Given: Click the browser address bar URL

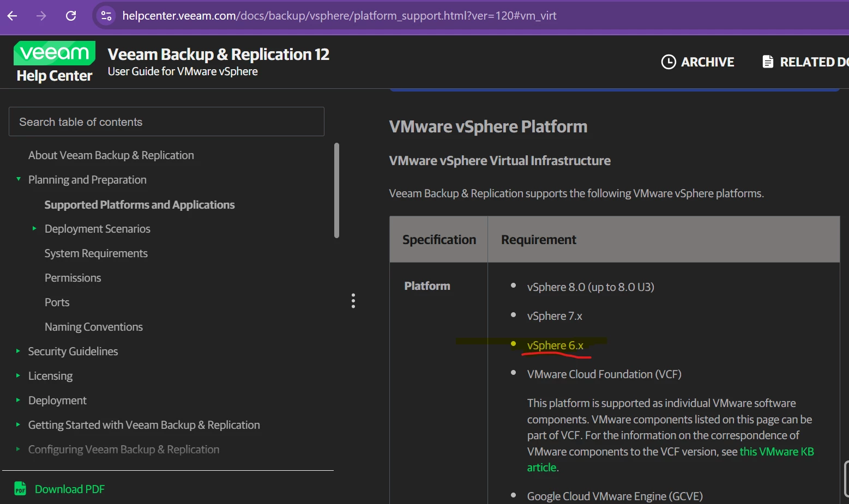Looking at the screenshot, I should [339, 16].
